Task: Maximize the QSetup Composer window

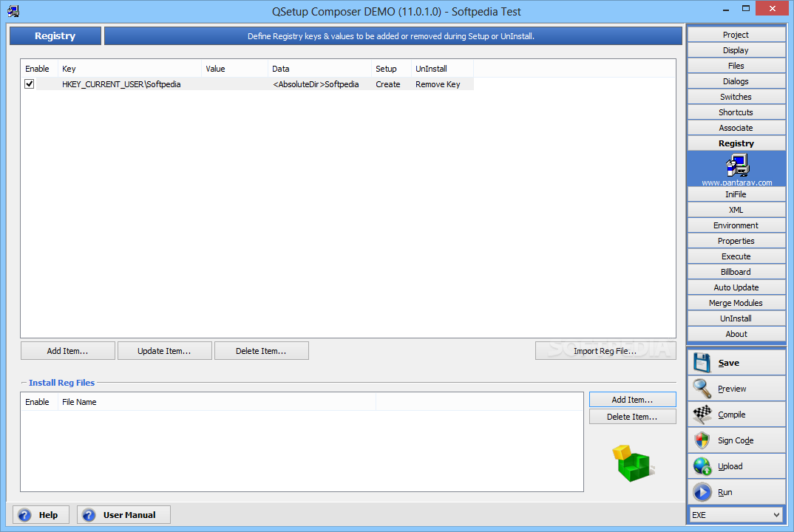Action: (746, 9)
